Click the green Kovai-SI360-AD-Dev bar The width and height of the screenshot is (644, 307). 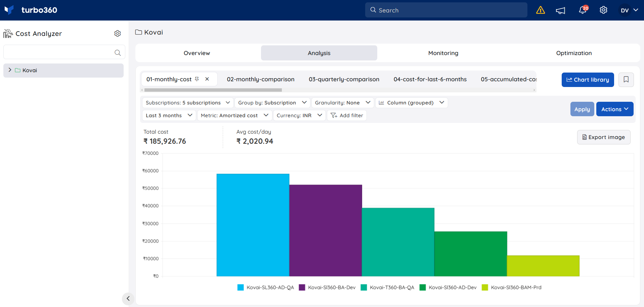click(471, 254)
